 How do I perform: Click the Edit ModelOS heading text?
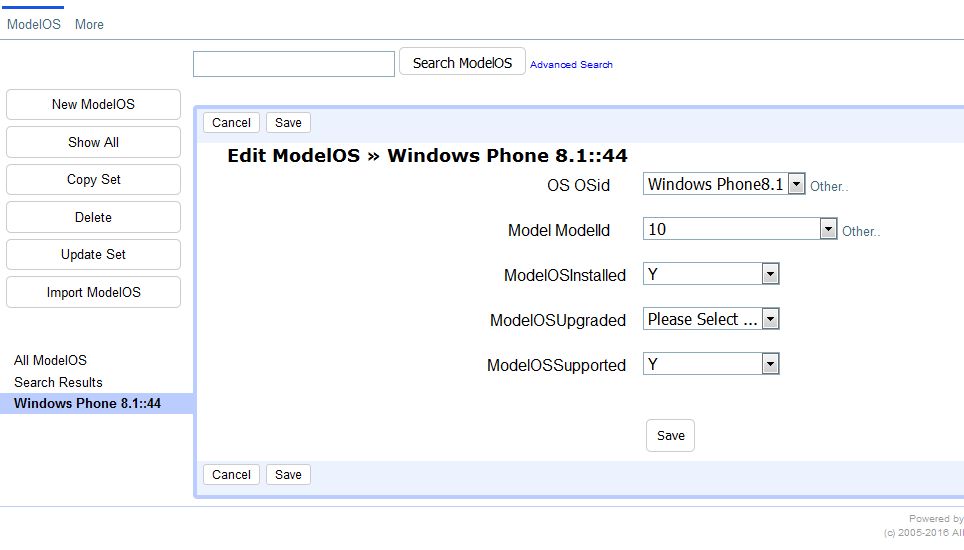click(x=427, y=155)
